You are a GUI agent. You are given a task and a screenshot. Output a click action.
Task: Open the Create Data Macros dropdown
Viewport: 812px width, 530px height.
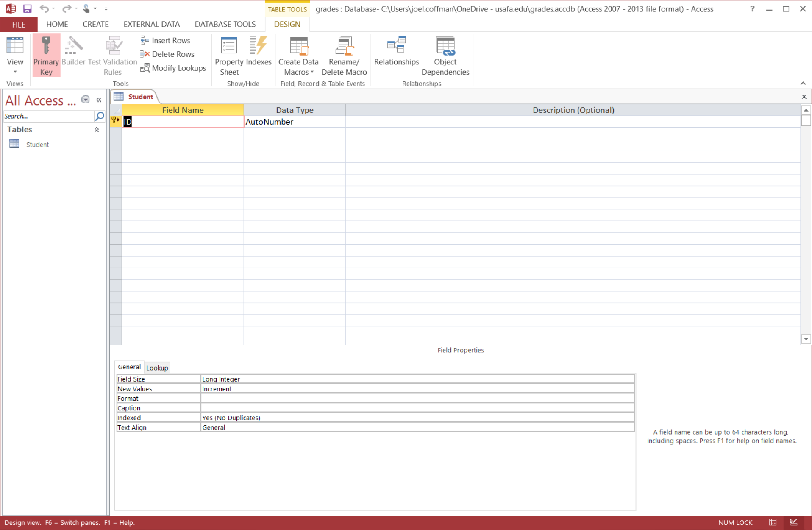(x=298, y=56)
